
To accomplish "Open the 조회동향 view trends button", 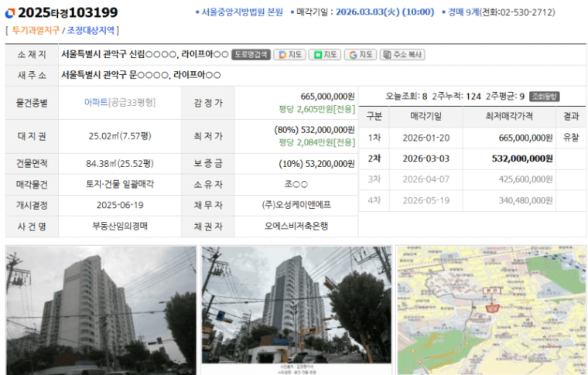I will (544, 96).
